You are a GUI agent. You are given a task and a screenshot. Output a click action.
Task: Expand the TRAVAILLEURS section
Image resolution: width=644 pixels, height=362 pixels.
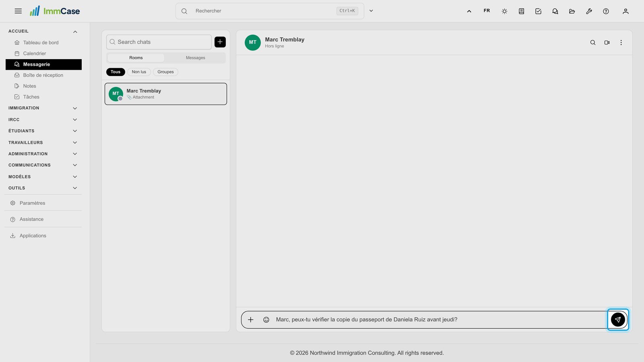click(43, 142)
